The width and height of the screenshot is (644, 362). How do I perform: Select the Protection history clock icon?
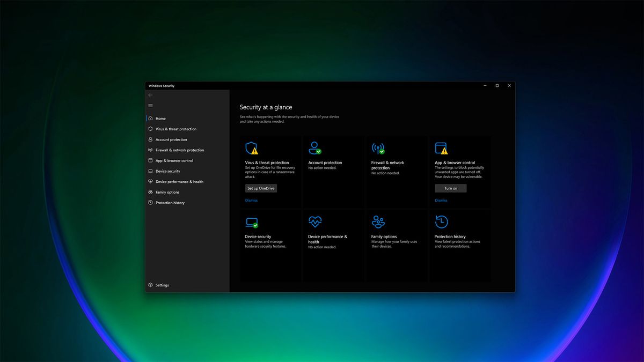coord(441,221)
